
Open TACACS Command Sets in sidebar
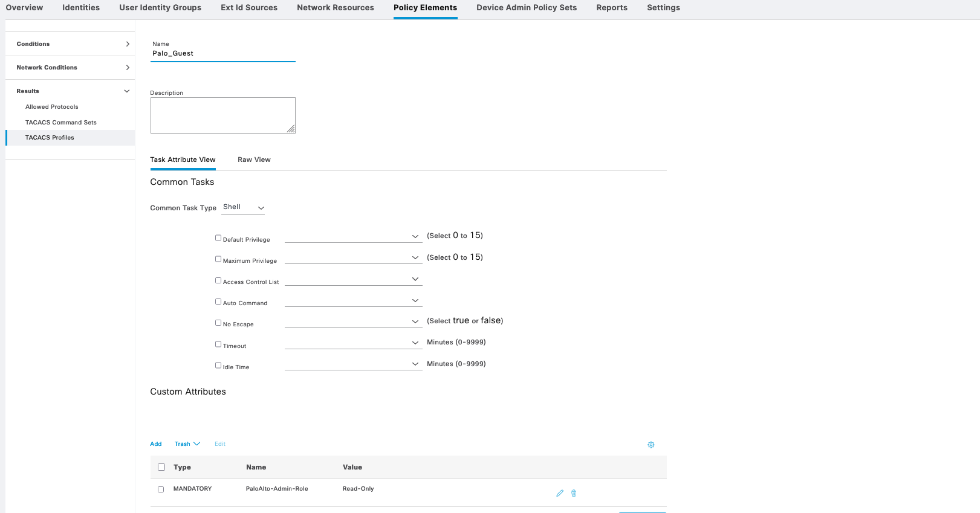(61, 123)
